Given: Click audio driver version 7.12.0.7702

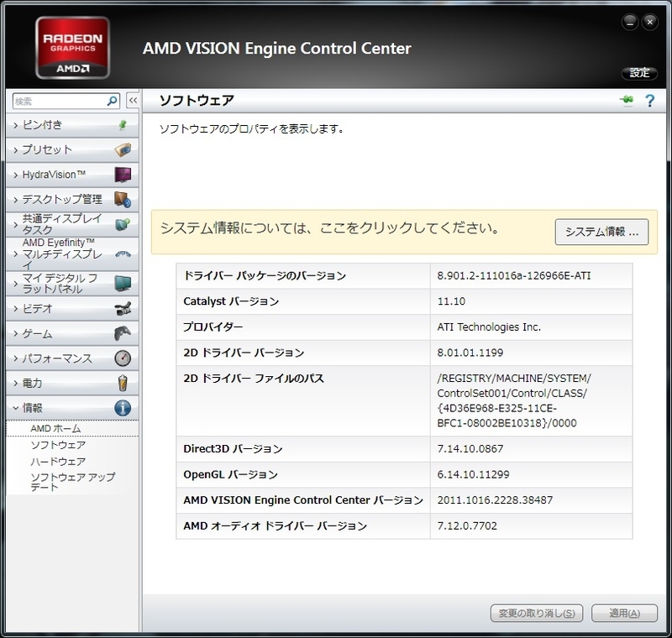Looking at the screenshot, I should pyautogui.click(x=467, y=526).
